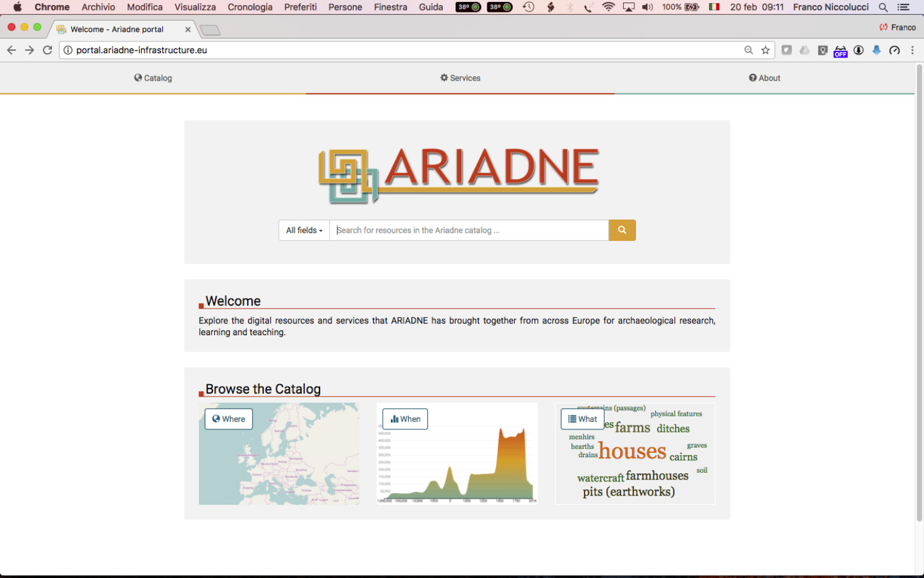Click 'houses' in the word cloud
The height and width of the screenshot is (578, 924).
click(x=632, y=451)
